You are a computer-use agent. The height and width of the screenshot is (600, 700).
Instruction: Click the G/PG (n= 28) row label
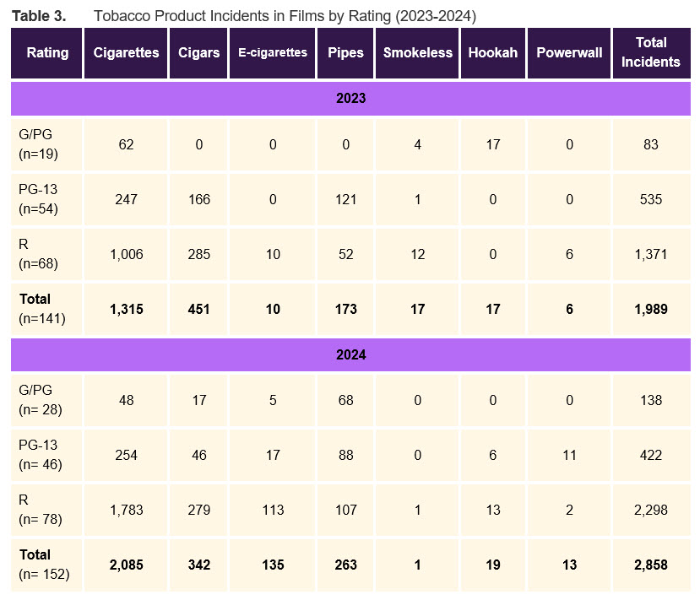pyautogui.click(x=41, y=400)
